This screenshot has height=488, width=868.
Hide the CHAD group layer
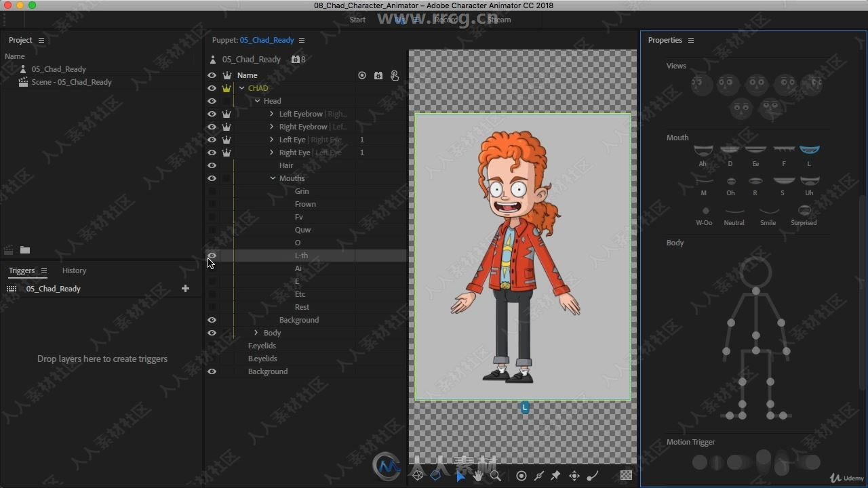click(212, 88)
